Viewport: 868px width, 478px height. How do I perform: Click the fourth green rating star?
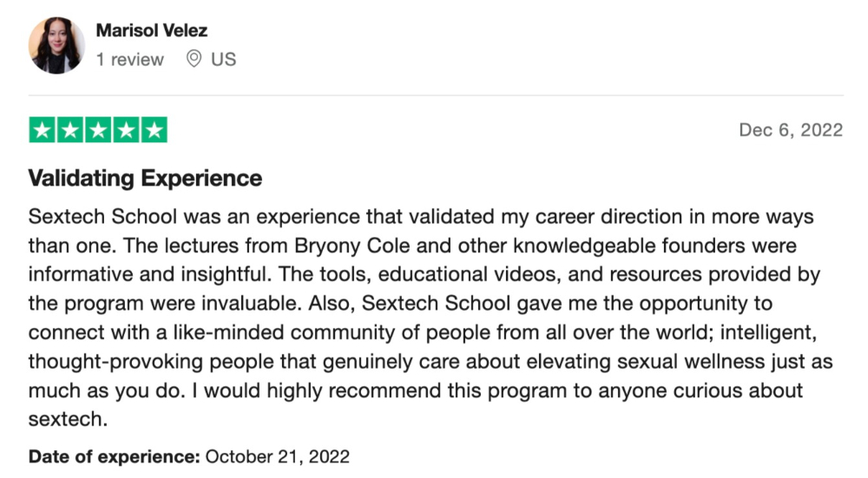point(126,130)
